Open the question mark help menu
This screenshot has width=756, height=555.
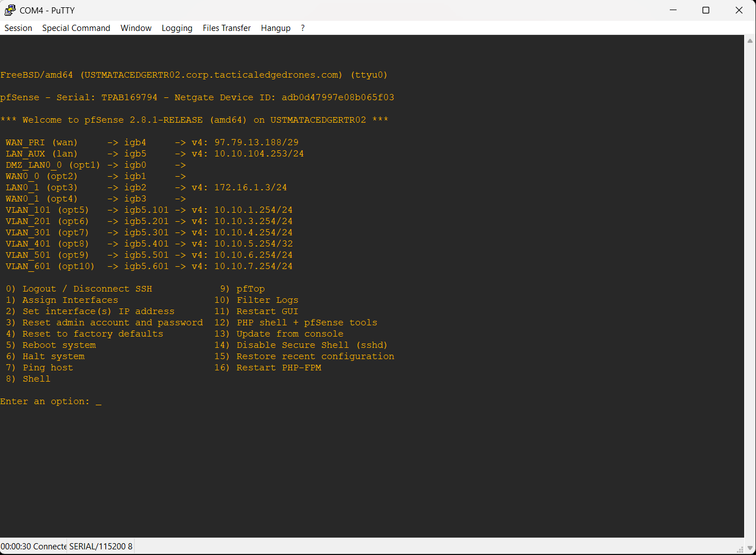[x=303, y=28]
